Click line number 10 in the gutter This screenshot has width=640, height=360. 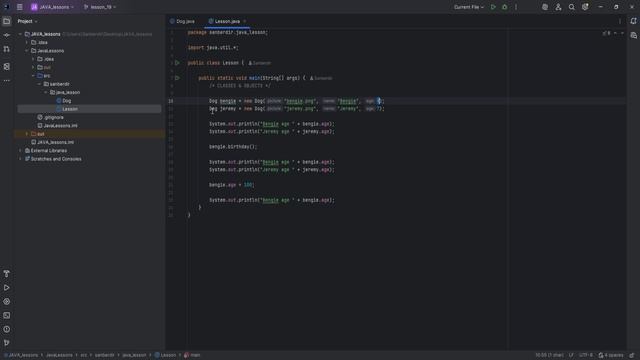click(x=171, y=101)
